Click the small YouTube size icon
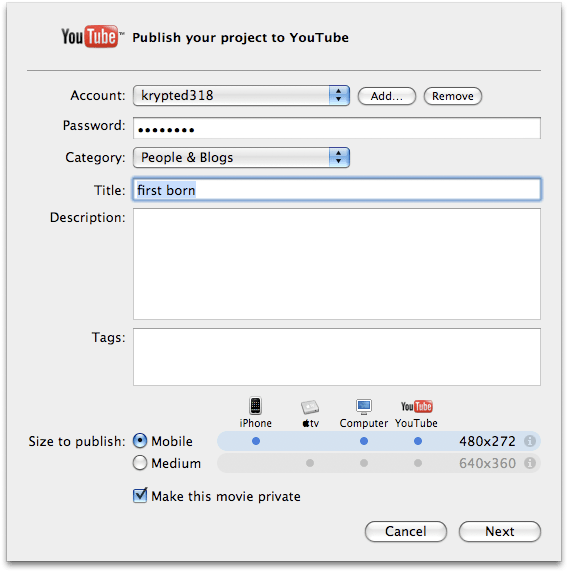 pyautogui.click(x=417, y=406)
